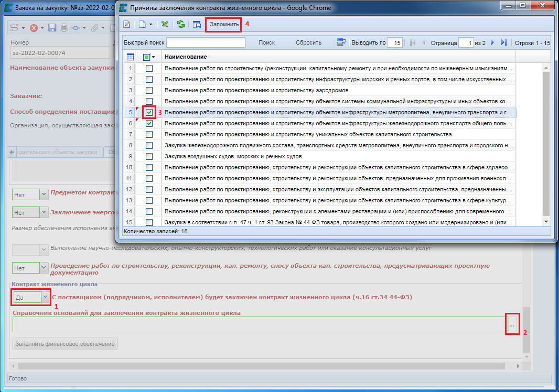Click the Сбросить button

pyautogui.click(x=308, y=42)
